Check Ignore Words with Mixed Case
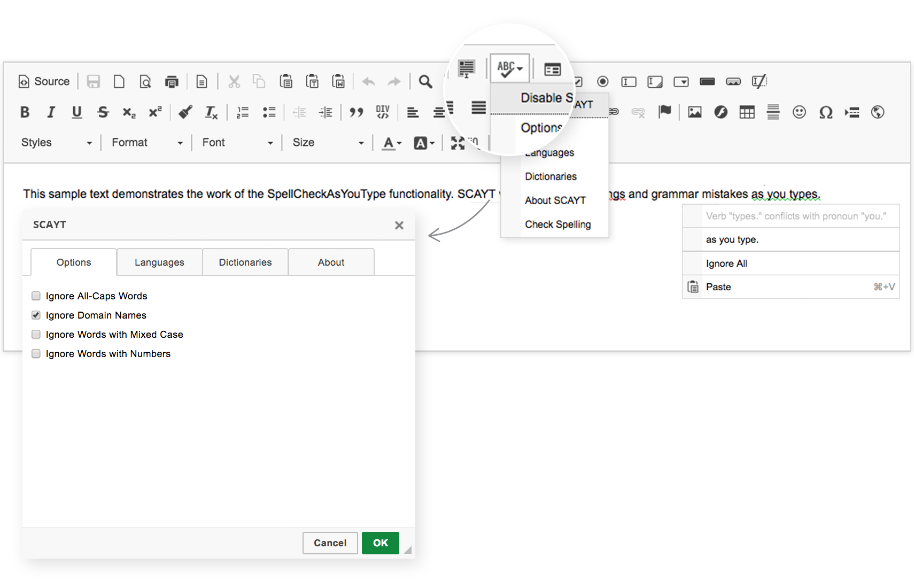This screenshot has height=588, width=914. pyautogui.click(x=36, y=334)
